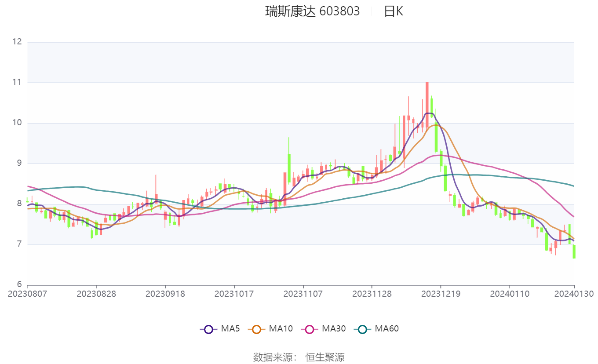Click the 恒生聚源 source name

coord(325,357)
